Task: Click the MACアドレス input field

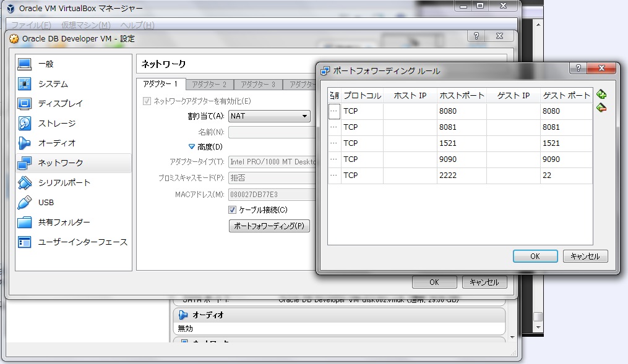Action: tap(272, 195)
